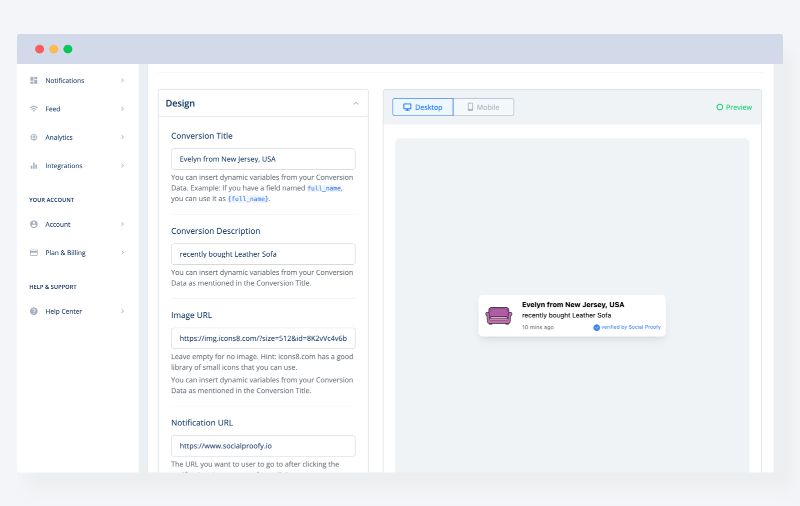Collapse the Design panel chevron

[356, 104]
